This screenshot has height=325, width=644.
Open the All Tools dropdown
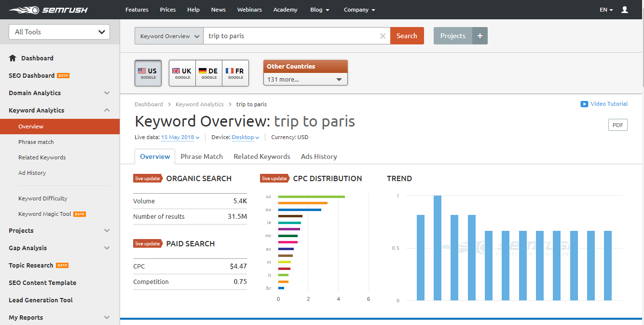59,32
